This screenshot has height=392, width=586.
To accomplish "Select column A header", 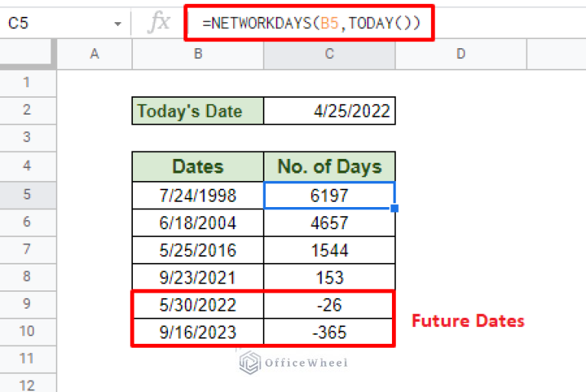I will (x=95, y=53).
